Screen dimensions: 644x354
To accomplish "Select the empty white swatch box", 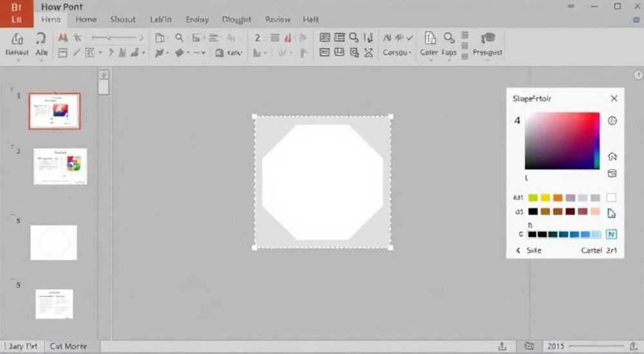I will click(611, 198).
